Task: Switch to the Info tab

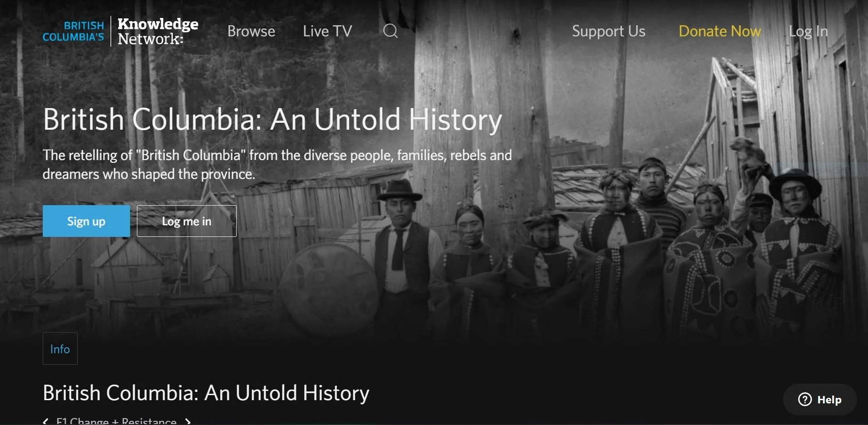Action: point(60,349)
